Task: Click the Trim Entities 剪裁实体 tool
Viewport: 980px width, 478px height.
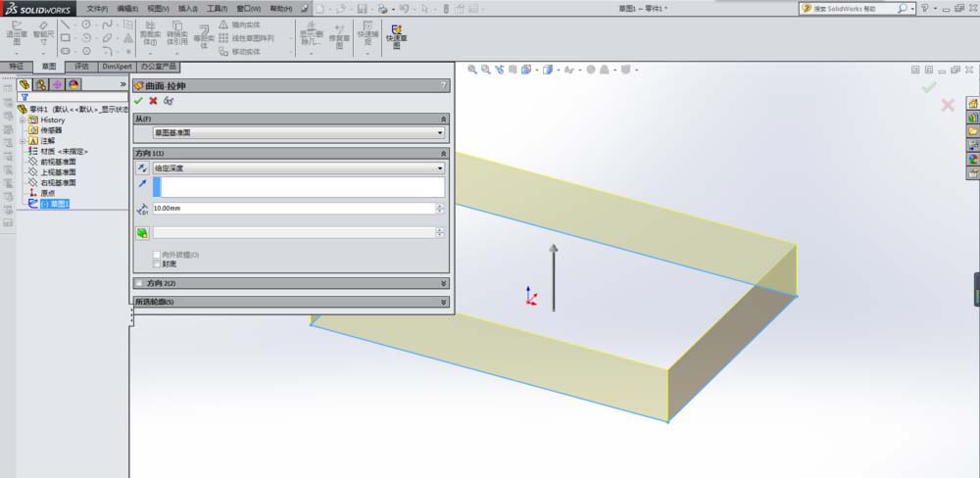Action: 149,35
